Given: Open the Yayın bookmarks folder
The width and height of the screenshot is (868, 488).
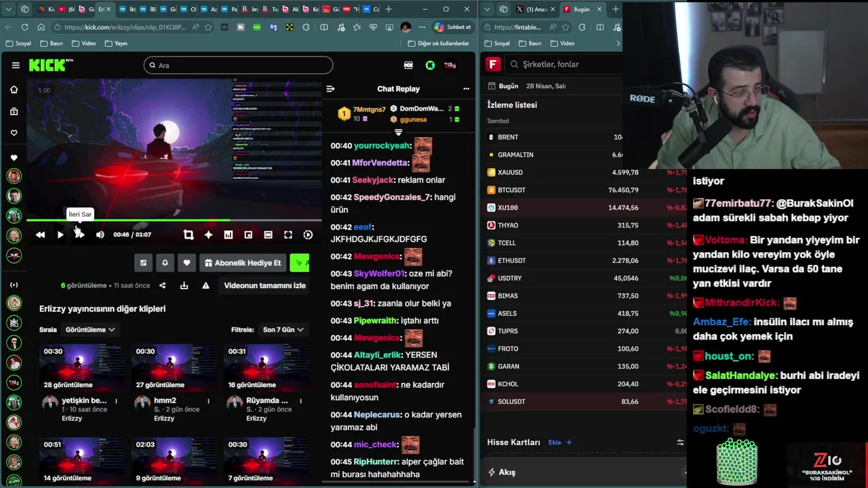Looking at the screenshot, I should pyautogui.click(x=116, y=43).
